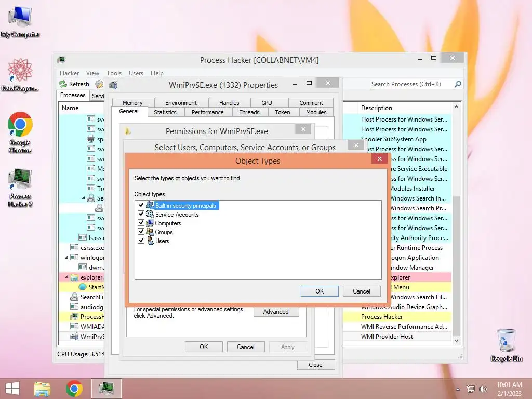Switch to the Environment tab
The image size is (532, 399).
[x=181, y=102]
